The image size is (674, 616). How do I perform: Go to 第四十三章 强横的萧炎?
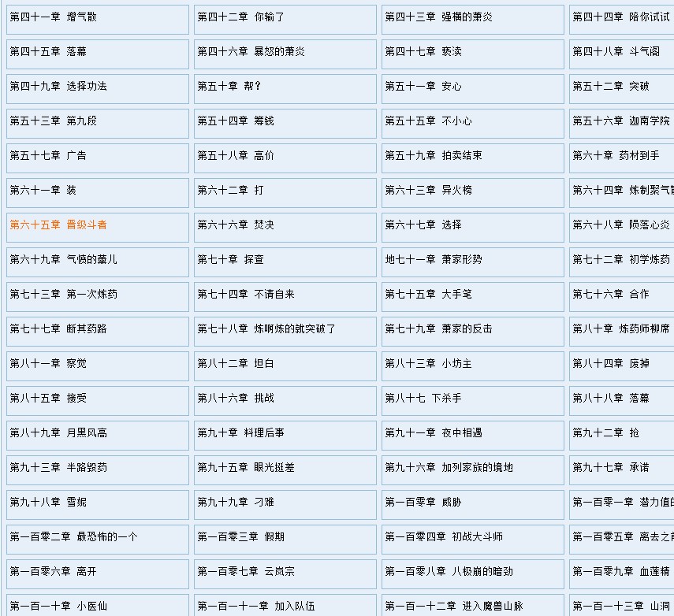[438, 17]
